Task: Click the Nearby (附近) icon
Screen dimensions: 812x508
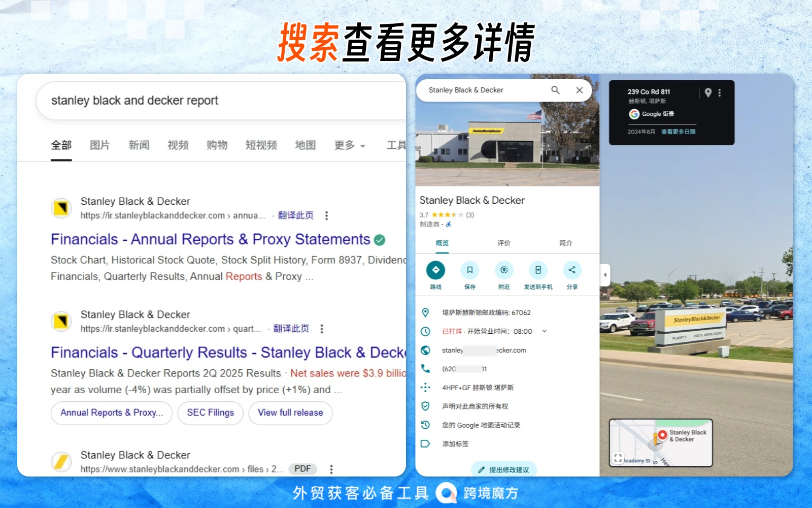Action: point(503,270)
